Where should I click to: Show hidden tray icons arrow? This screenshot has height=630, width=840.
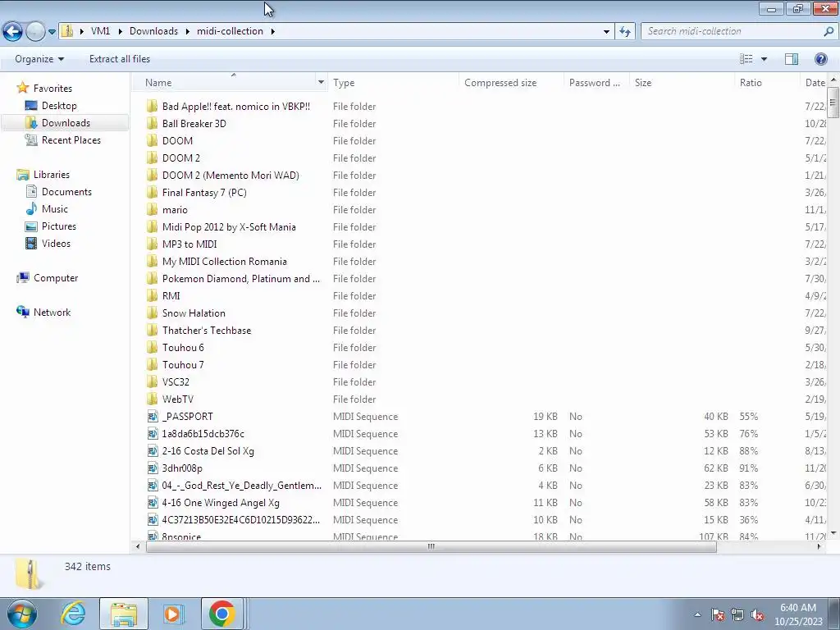(x=697, y=615)
